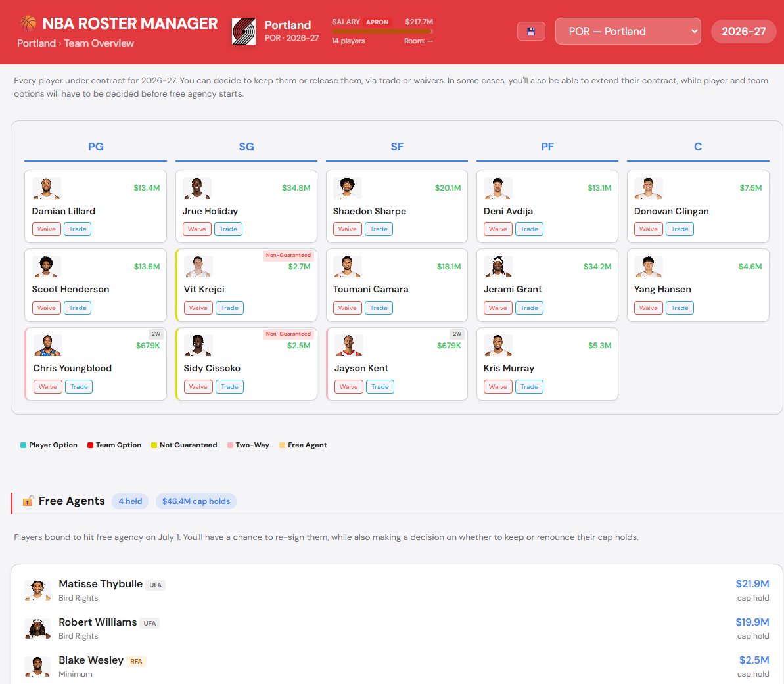The image size is (784, 684).
Task: Click Chris Youngblood's player headshot
Action: 48,346
